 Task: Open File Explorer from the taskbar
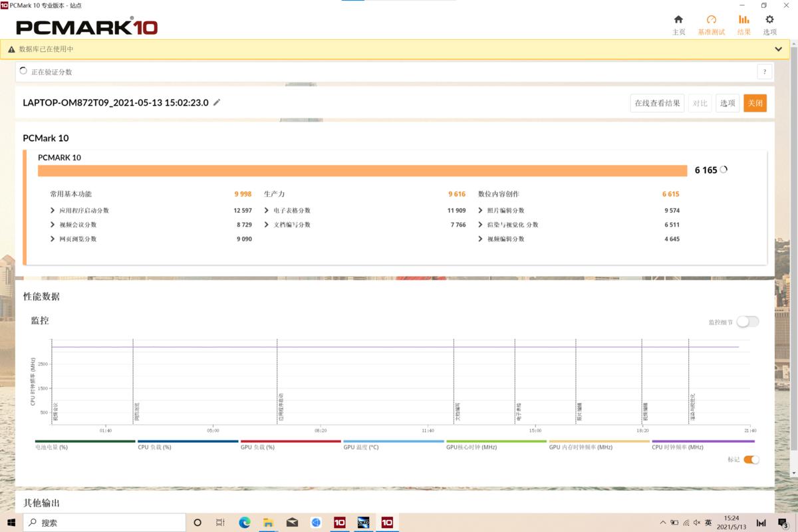pyautogui.click(x=268, y=523)
